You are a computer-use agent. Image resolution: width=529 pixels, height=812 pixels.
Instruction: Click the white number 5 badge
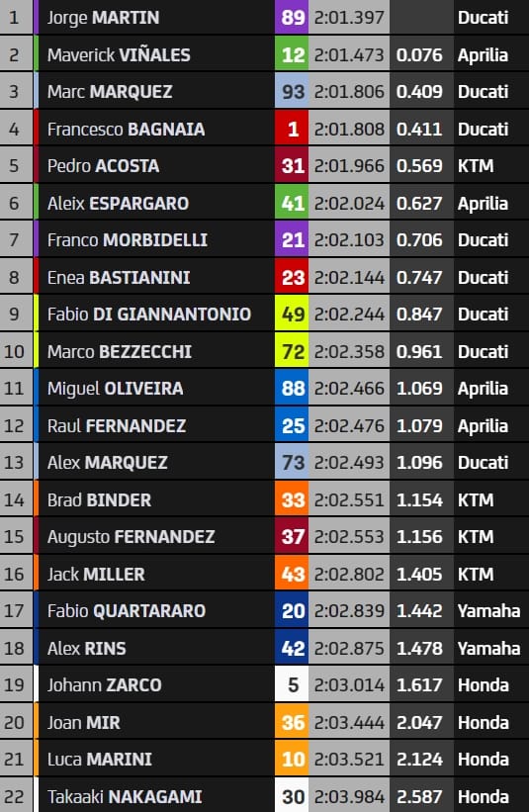point(292,685)
